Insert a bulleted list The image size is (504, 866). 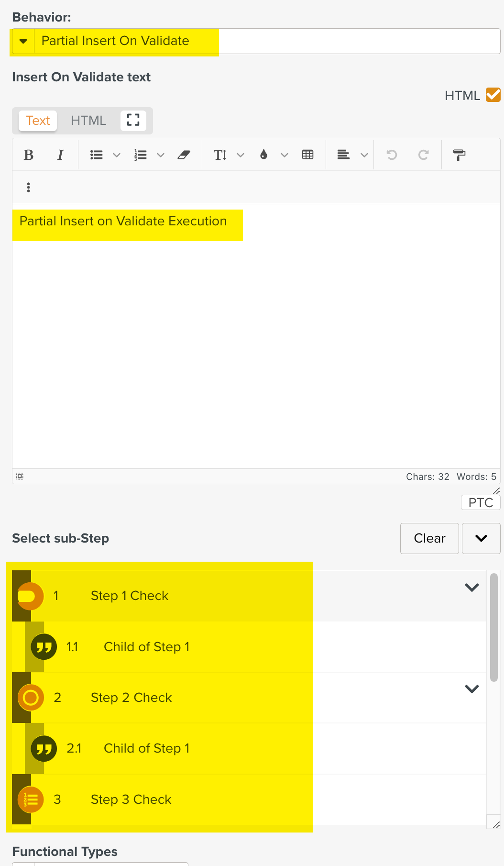[x=96, y=155]
